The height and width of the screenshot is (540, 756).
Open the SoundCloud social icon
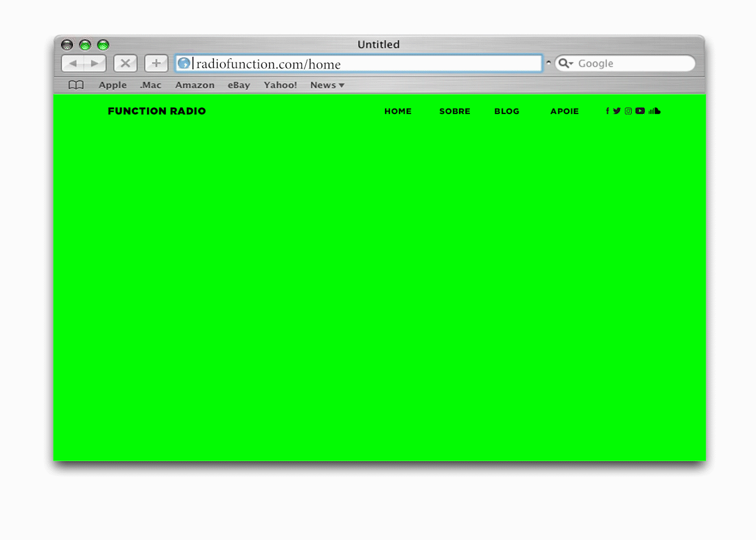point(654,111)
